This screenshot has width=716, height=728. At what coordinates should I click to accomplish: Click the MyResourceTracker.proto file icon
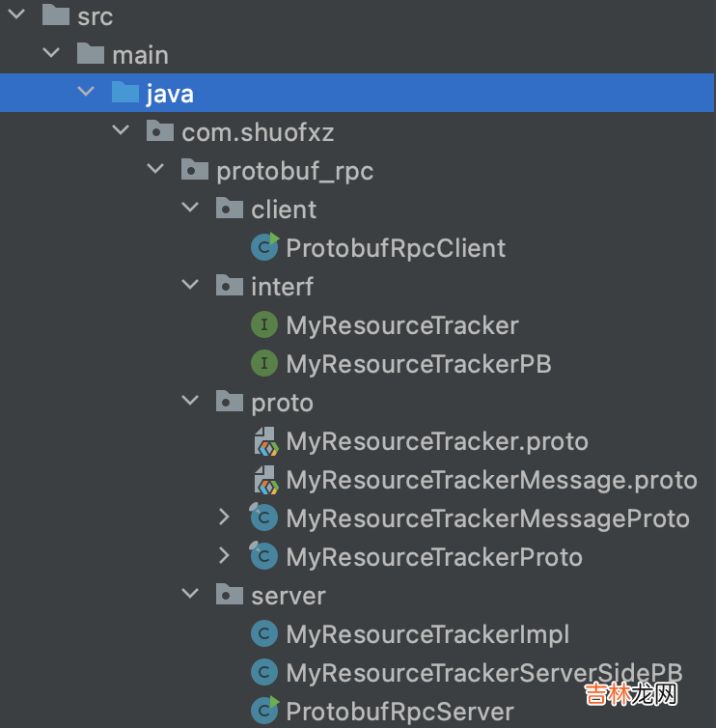click(265, 442)
